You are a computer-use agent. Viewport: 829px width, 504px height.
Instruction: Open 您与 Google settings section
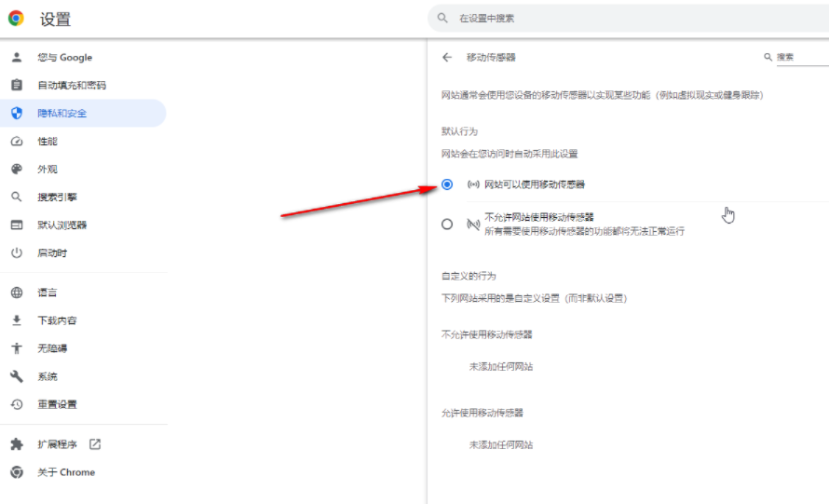coord(84,57)
